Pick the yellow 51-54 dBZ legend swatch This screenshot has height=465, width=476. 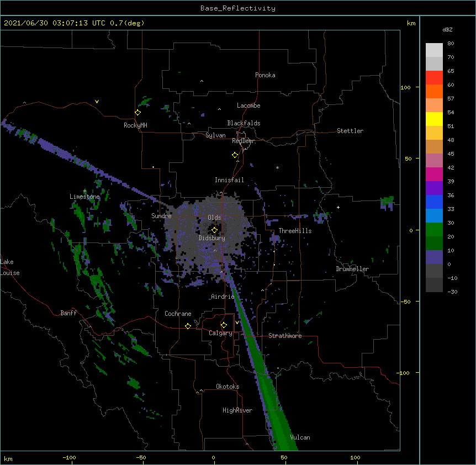(434, 119)
